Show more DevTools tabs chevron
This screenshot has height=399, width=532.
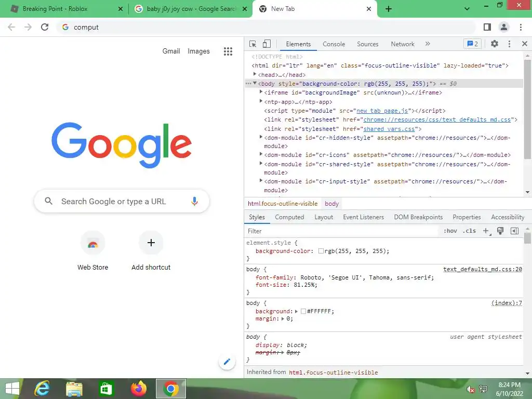pos(428,44)
